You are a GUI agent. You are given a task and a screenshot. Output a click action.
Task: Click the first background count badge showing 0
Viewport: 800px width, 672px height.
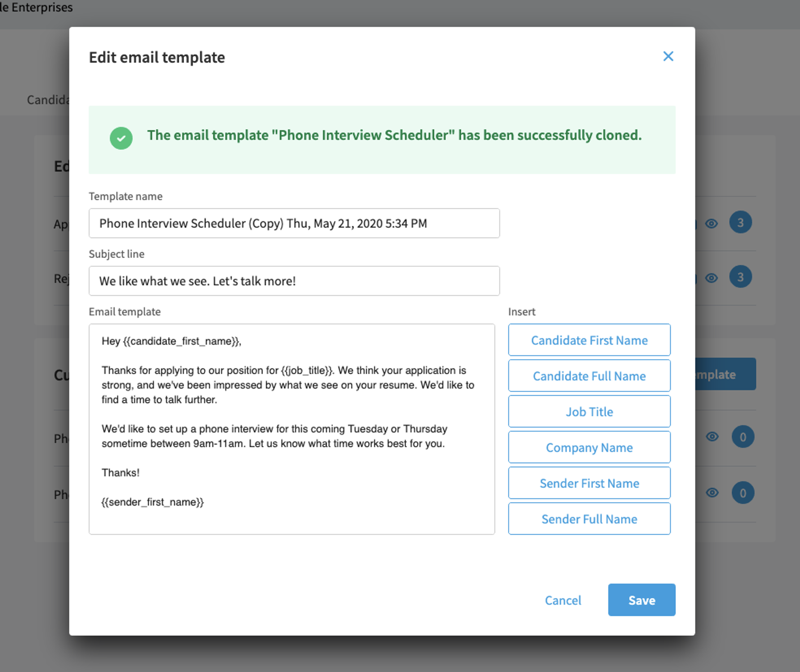coord(743,437)
